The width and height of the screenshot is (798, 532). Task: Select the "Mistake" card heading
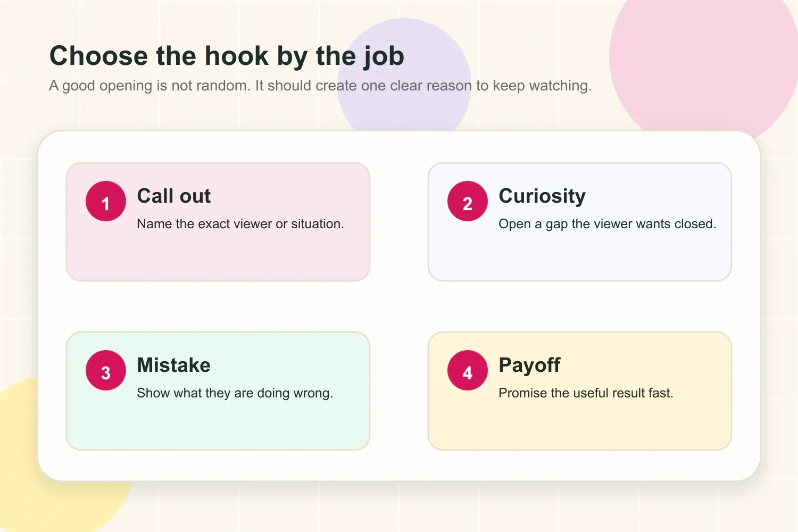pos(174,365)
